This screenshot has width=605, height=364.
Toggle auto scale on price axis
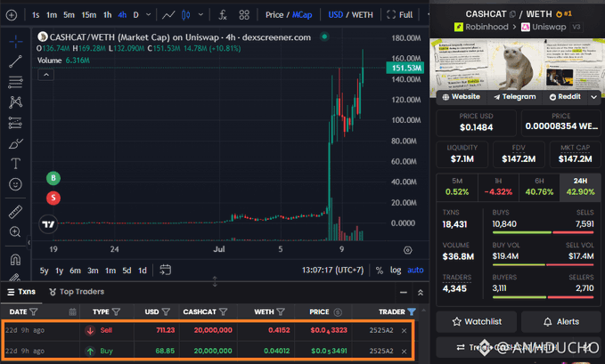[415, 271]
